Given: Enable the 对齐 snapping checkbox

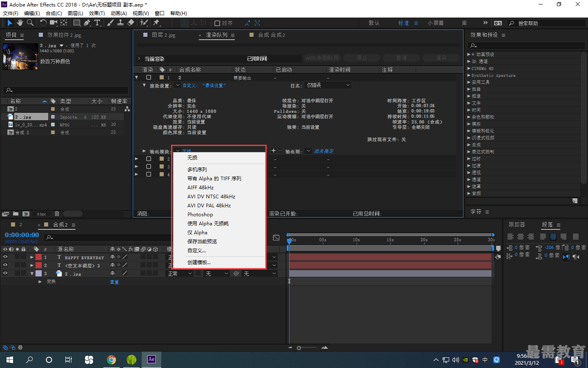Looking at the screenshot, I should tap(217, 23).
